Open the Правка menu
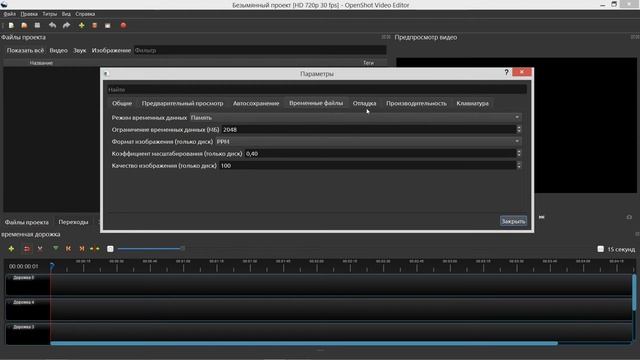This screenshot has height=360, width=640. (x=29, y=14)
